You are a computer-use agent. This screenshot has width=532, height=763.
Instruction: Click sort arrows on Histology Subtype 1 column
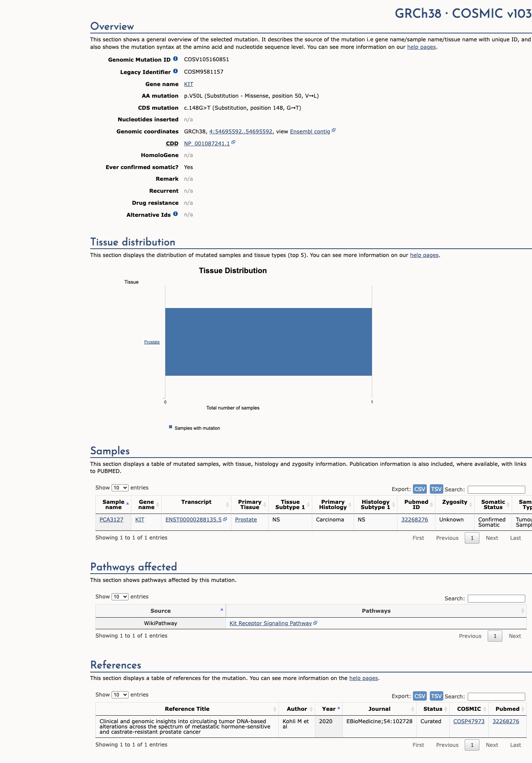point(394,505)
